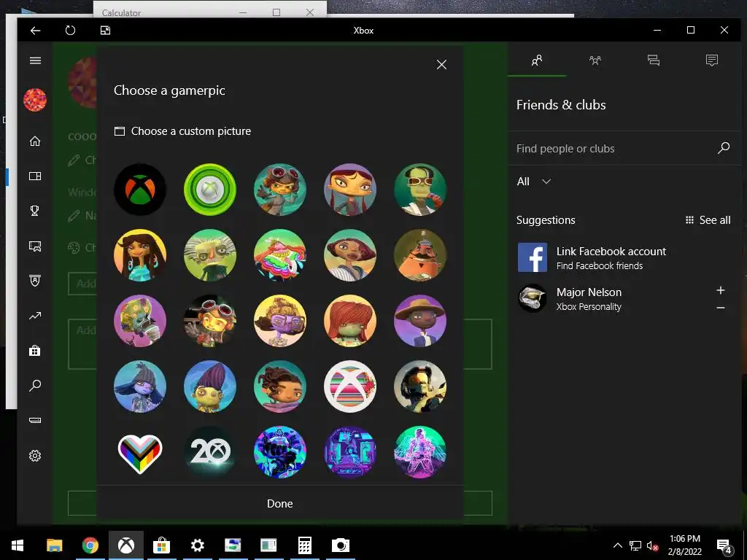Screen dimensions: 747x560
Task: Click the friends search magnifier icon
Action: [x=724, y=148]
